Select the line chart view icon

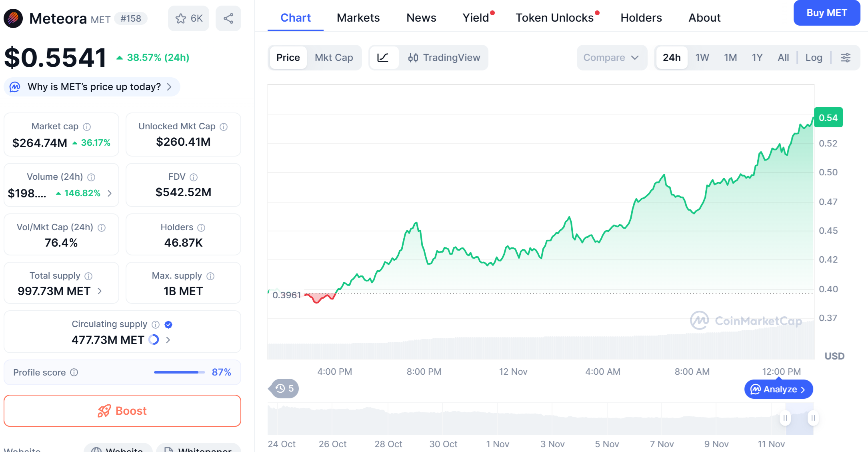[x=383, y=58]
